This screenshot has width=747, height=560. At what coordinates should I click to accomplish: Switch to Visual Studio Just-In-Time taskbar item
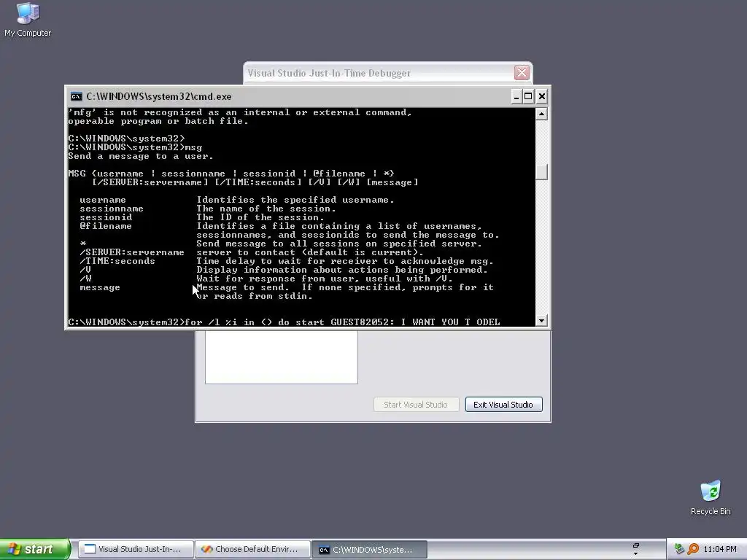[x=136, y=550]
